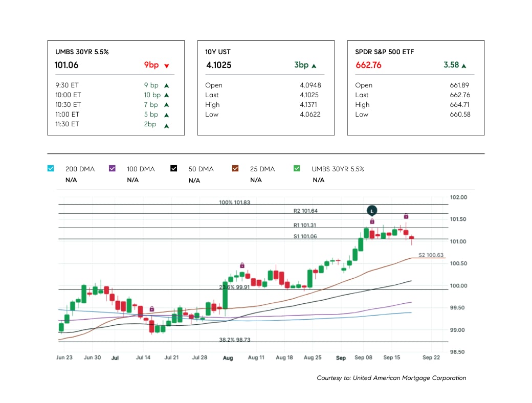The image size is (532, 403).
Task: Disable the 50 DMA line checkbox
Action: click(x=173, y=168)
